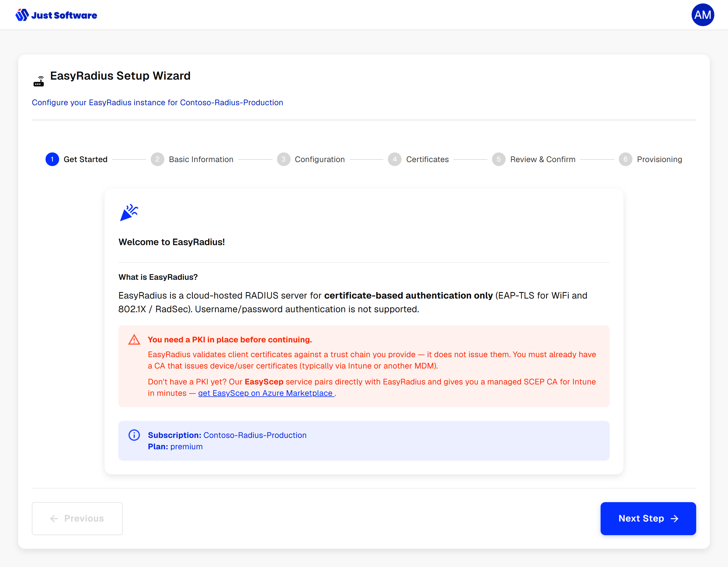Image resolution: width=728 pixels, height=567 pixels.
Task: Click the router icon beside the wizard title
Action: click(39, 81)
